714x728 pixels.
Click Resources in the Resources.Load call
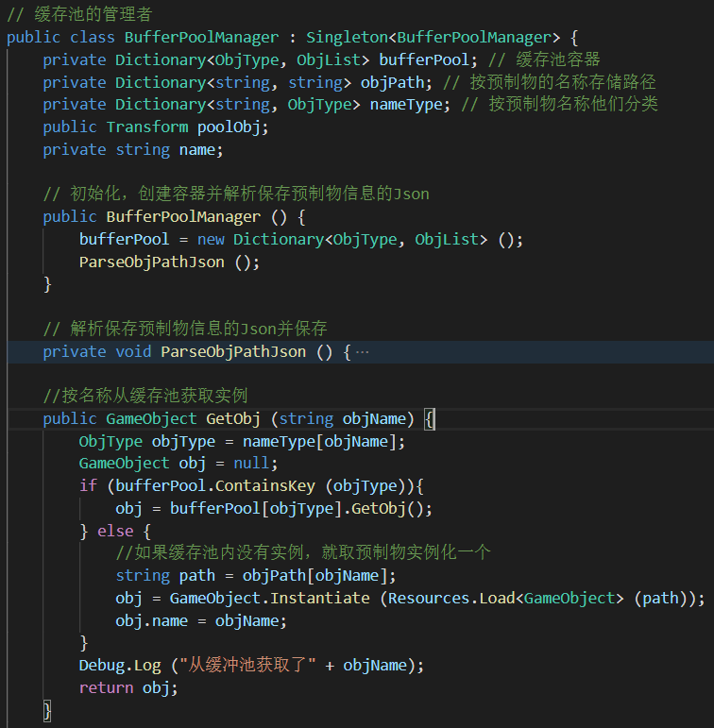429,599
